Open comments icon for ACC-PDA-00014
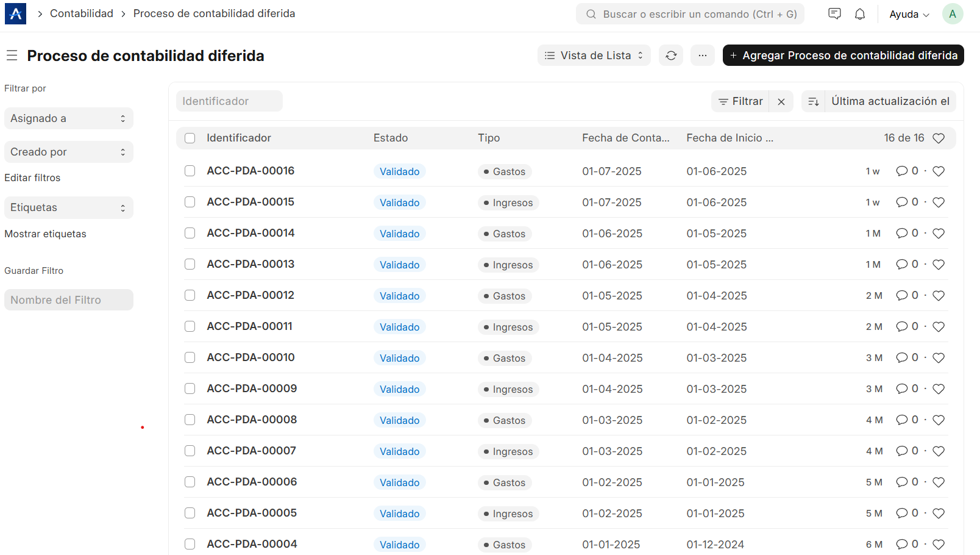980x555 pixels. pyautogui.click(x=902, y=233)
